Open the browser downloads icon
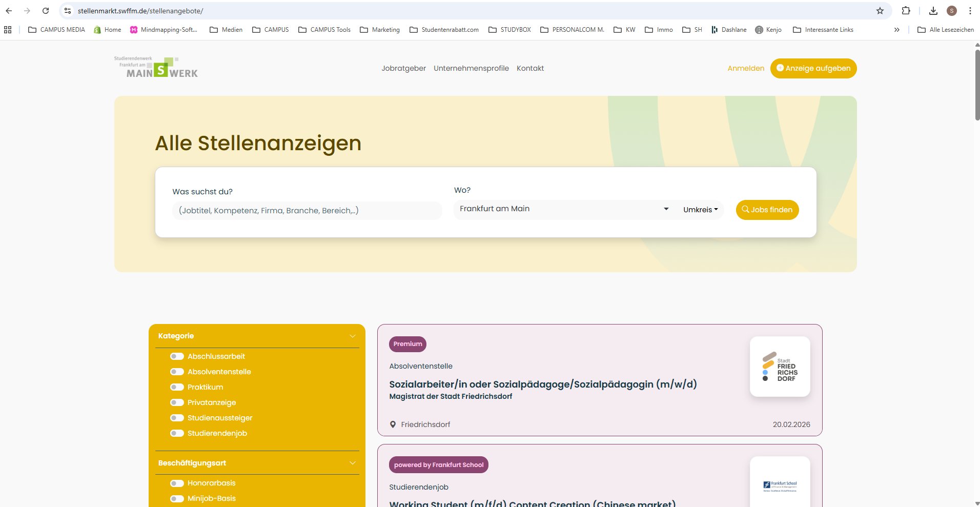This screenshot has height=507, width=980. pyautogui.click(x=933, y=11)
